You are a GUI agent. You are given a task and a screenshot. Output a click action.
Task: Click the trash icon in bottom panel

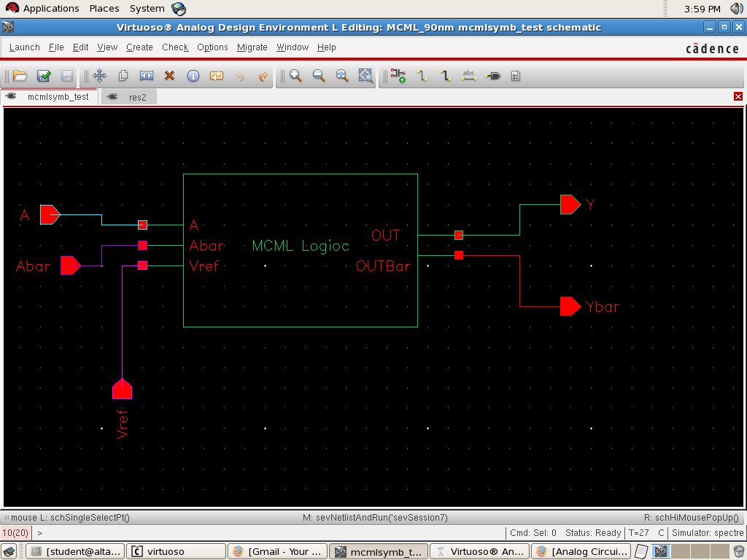(x=738, y=551)
